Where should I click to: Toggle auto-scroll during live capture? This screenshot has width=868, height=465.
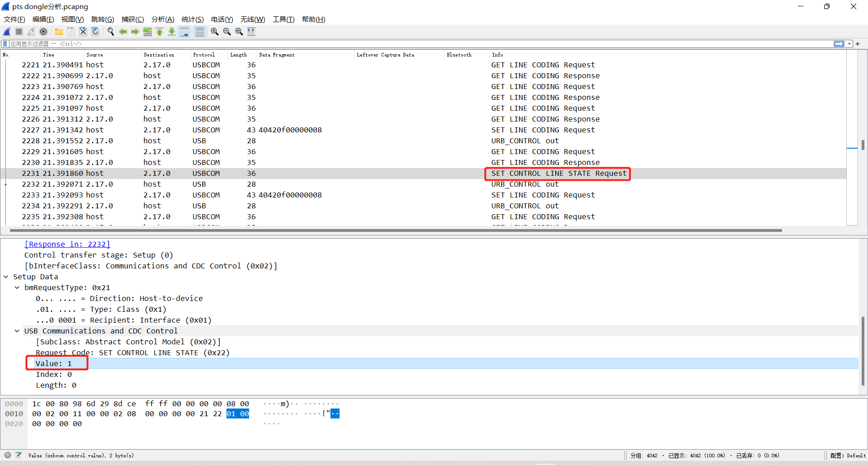(184, 32)
